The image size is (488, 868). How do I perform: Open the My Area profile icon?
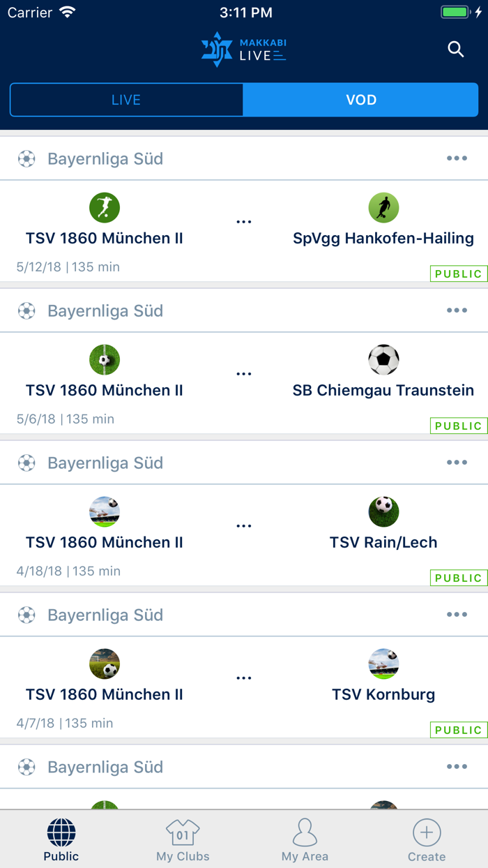pyautogui.click(x=305, y=839)
